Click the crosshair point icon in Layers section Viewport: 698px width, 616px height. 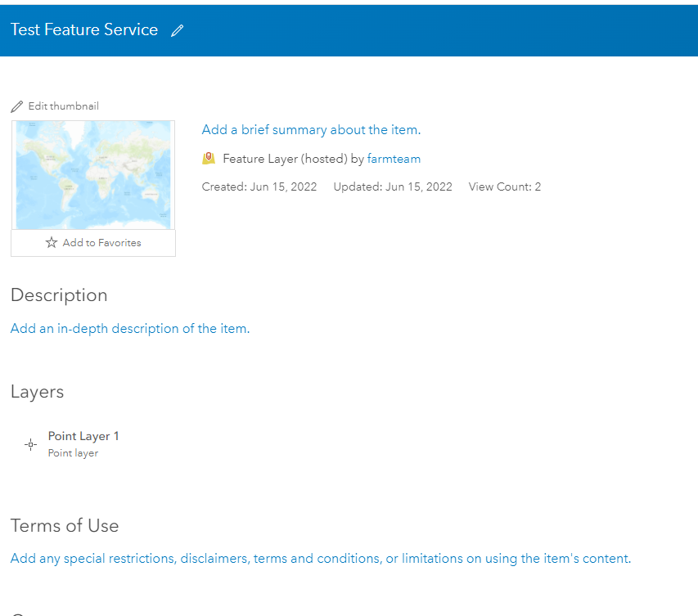[x=30, y=444]
